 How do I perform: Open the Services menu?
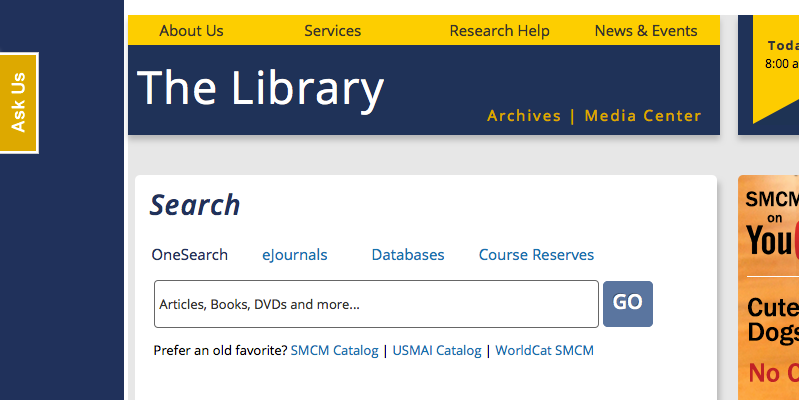tap(332, 31)
